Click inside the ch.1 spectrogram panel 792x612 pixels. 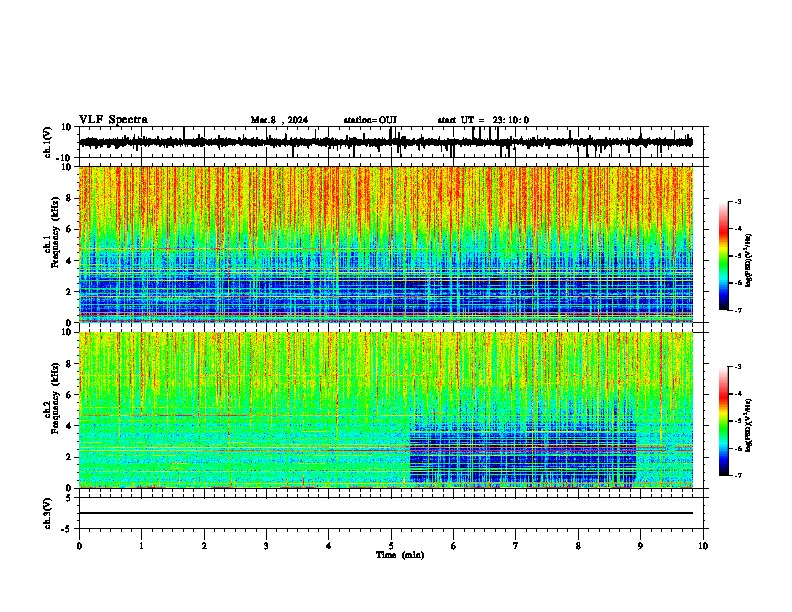pos(386,244)
